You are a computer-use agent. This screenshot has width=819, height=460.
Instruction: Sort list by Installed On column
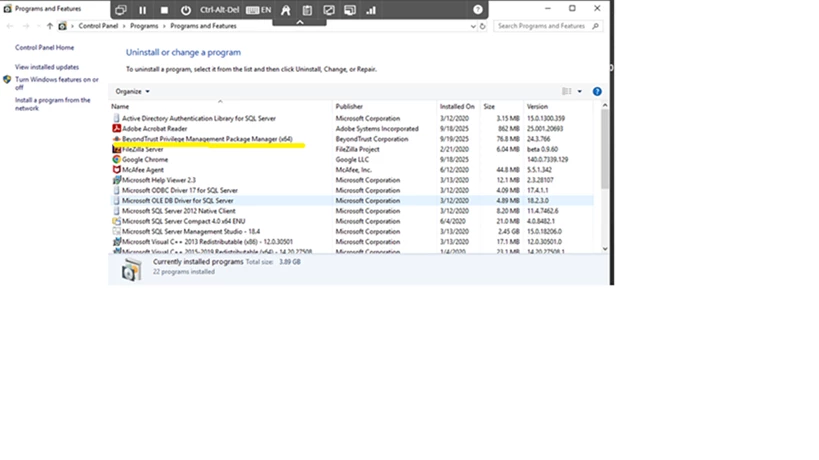(457, 107)
